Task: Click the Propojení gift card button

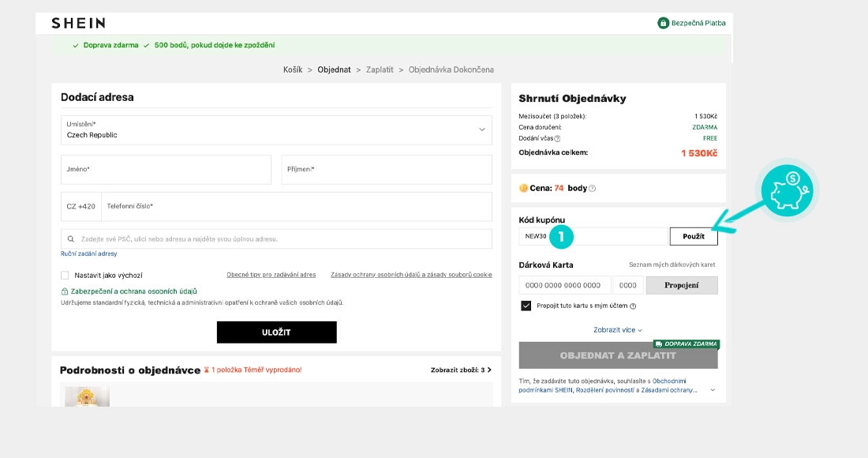Action: click(x=682, y=285)
